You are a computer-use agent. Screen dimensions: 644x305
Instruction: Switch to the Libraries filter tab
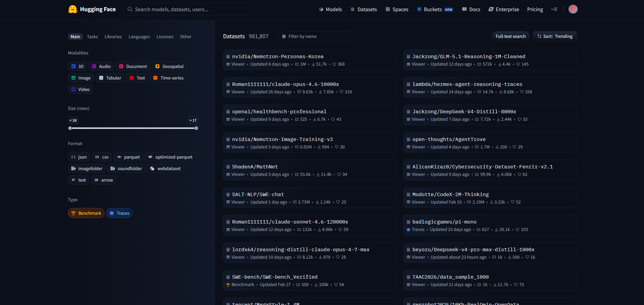(113, 37)
